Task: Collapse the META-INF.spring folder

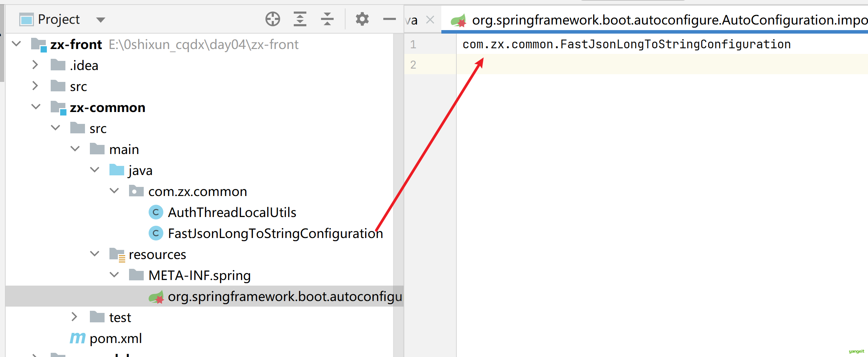Action: [114, 275]
